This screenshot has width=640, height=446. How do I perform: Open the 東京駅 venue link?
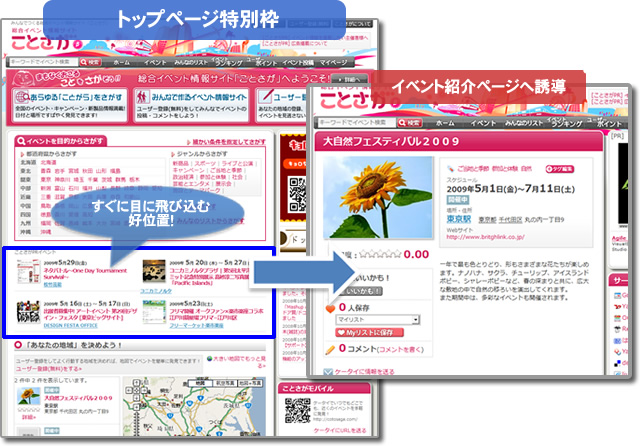tap(459, 219)
